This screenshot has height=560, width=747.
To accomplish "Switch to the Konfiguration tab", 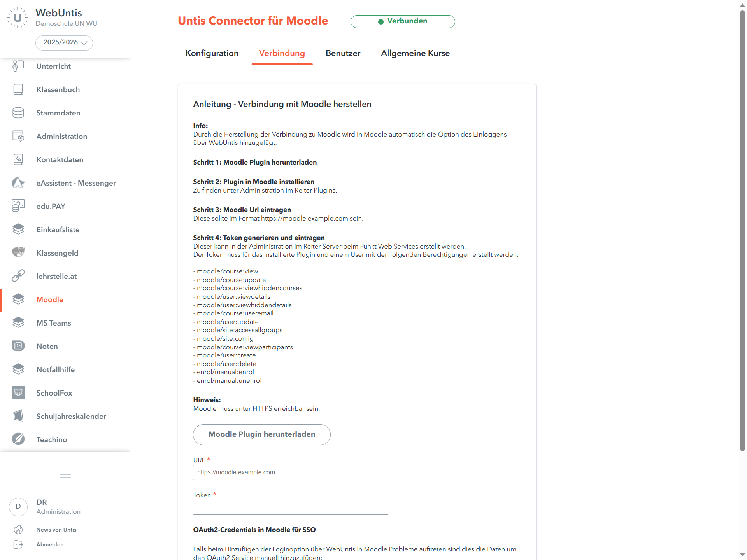I will (212, 53).
